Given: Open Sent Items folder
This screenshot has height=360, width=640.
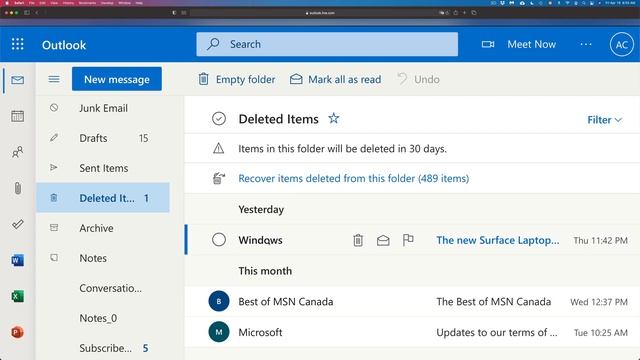Looking at the screenshot, I should tap(103, 168).
